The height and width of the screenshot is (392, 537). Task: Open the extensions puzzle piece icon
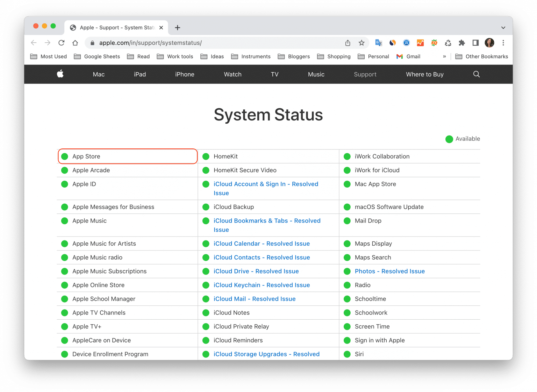(462, 43)
